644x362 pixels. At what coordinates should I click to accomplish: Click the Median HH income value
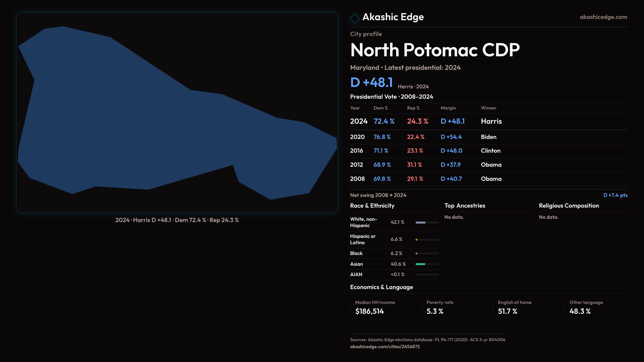pyautogui.click(x=369, y=311)
